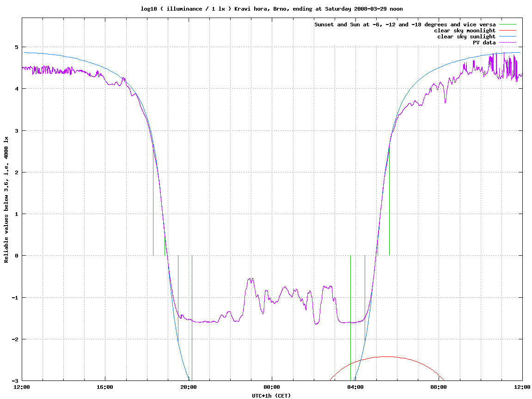Click the x-axis tick label 00:00
This screenshot has width=532, height=399.
pos(272,387)
